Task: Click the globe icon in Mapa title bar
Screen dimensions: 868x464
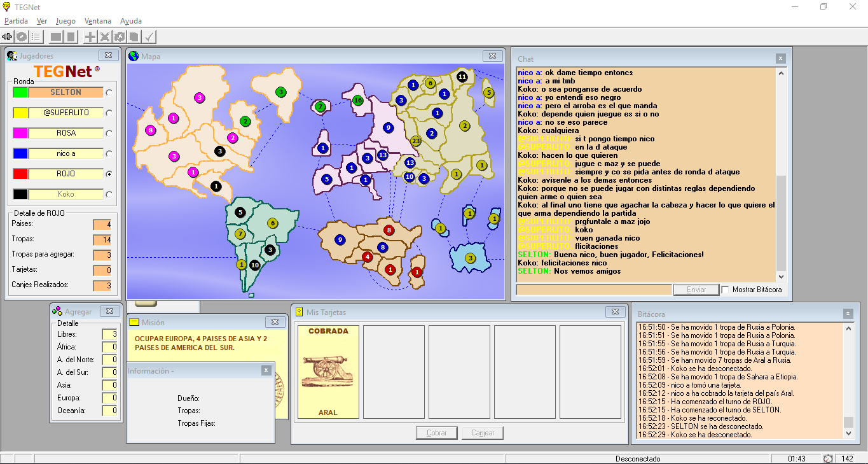Action: coord(134,56)
